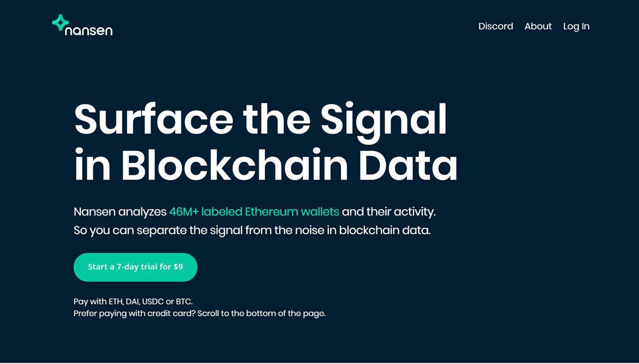Click the 'So you can separate the signal' sentence
Screen dimensions: 639x364
click(x=252, y=230)
